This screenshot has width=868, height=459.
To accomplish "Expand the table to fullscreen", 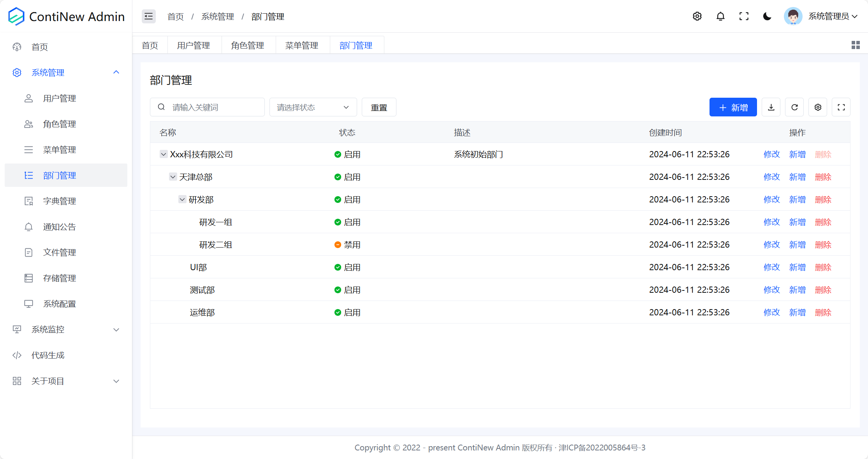I will pos(841,107).
